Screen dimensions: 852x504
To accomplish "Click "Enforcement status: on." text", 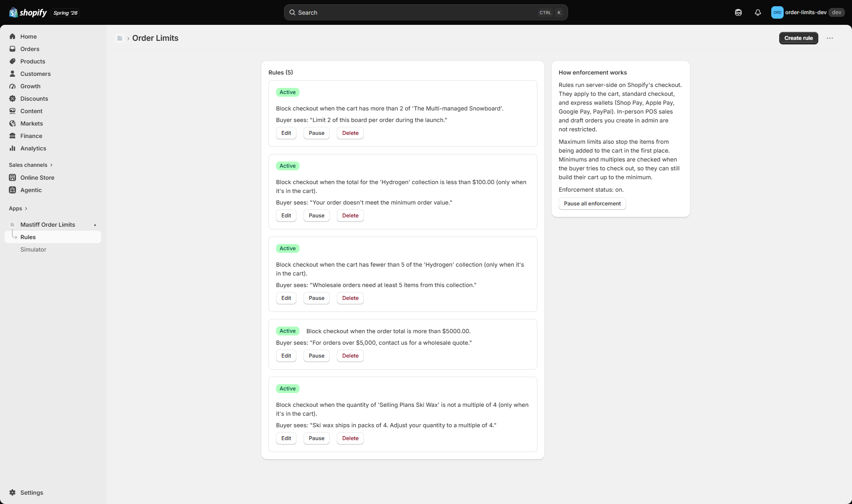I will coord(591,189).
